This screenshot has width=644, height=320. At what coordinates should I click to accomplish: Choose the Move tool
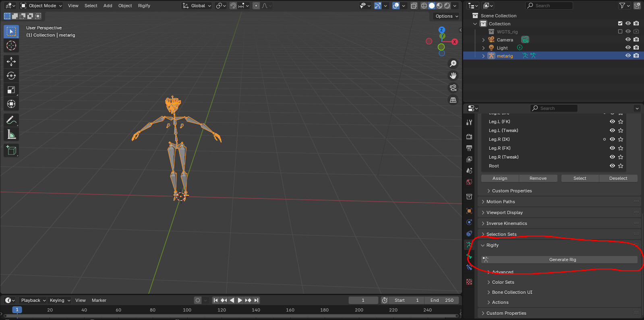11,61
